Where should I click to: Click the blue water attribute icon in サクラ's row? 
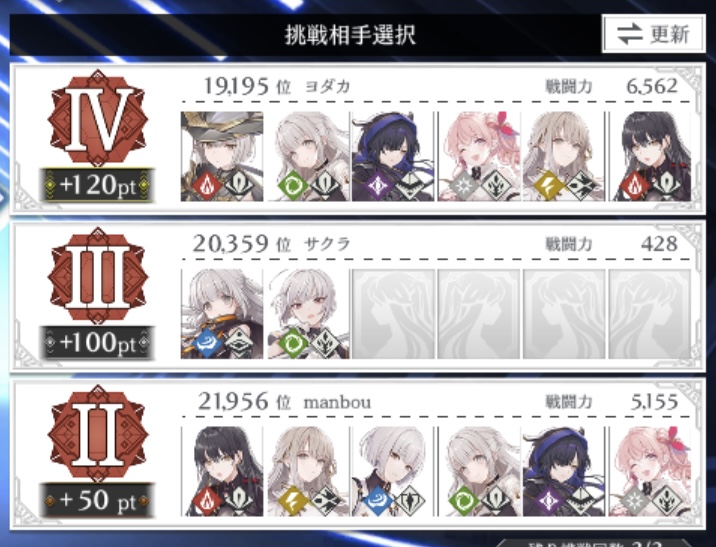click(207, 343)
